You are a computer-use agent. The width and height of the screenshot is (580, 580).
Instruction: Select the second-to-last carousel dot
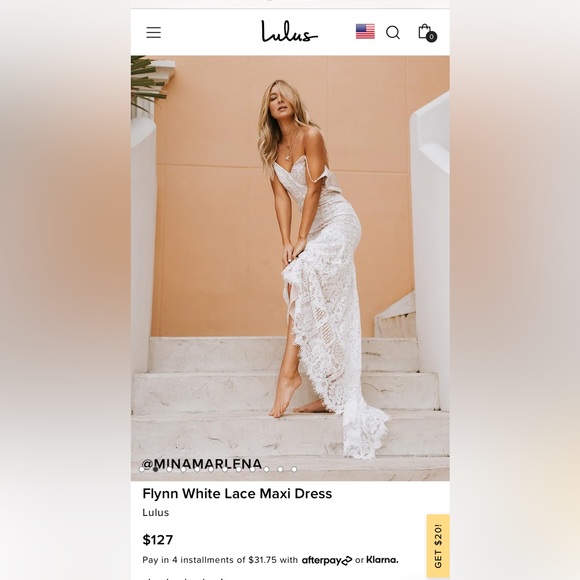(280, 469)
